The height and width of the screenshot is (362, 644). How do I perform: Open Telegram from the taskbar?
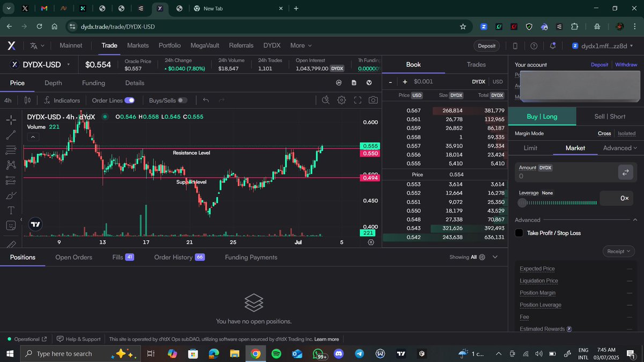click(359, 354)
